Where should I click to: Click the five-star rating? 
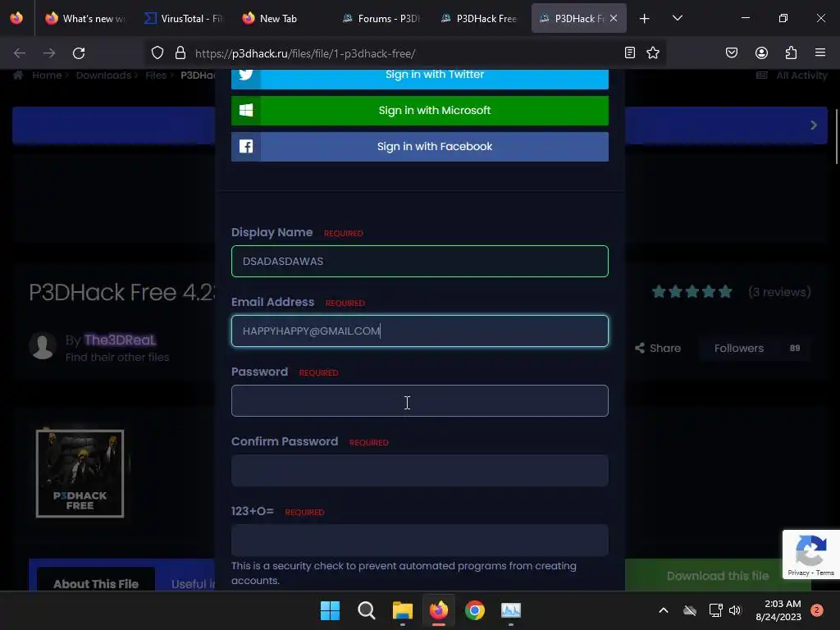[x=692, y=292]
